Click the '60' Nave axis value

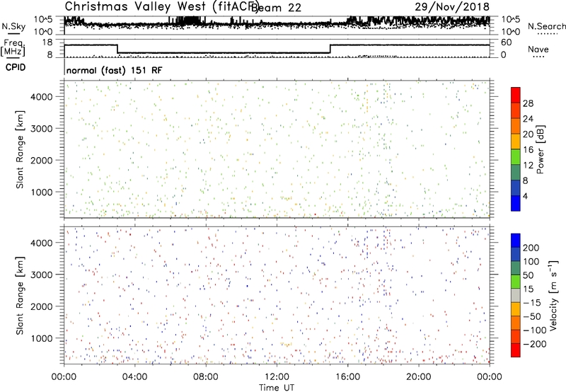pyautogui.click(x=506, y=42)
